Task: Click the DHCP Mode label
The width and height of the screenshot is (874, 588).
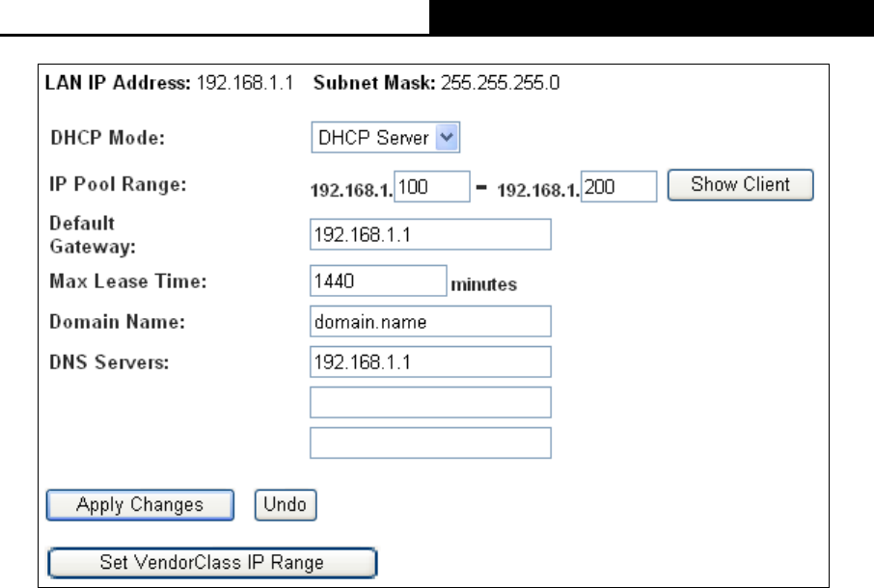Action: [108, 138]
